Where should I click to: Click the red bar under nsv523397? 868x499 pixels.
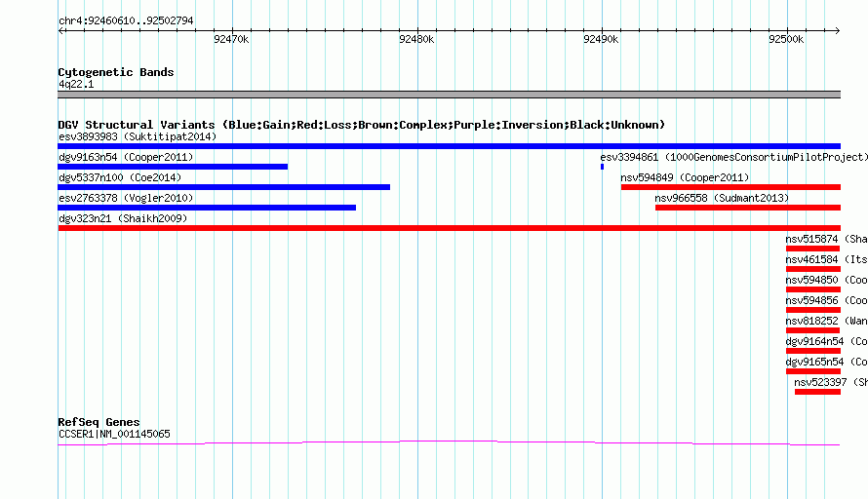click(817, 392)
